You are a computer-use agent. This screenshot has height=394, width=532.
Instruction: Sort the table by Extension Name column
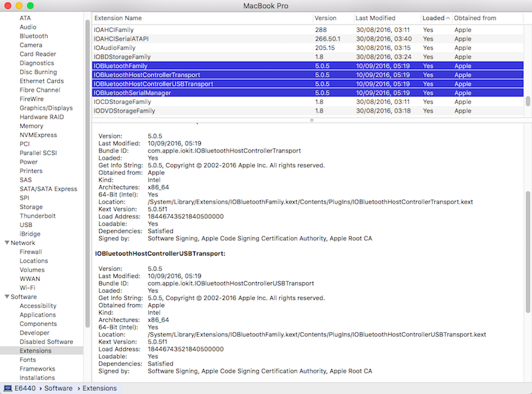pos(199,18)
